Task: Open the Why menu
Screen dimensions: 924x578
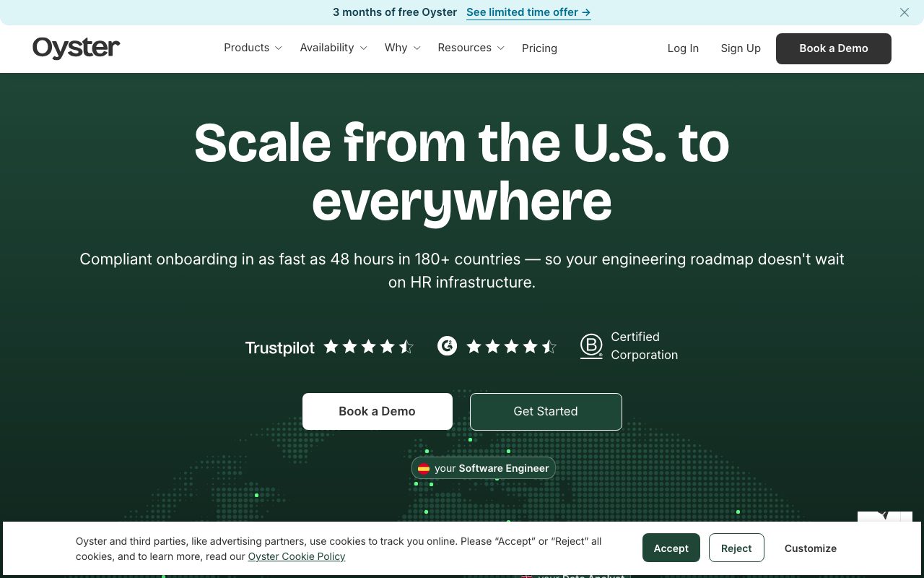Action: (403, 48)
